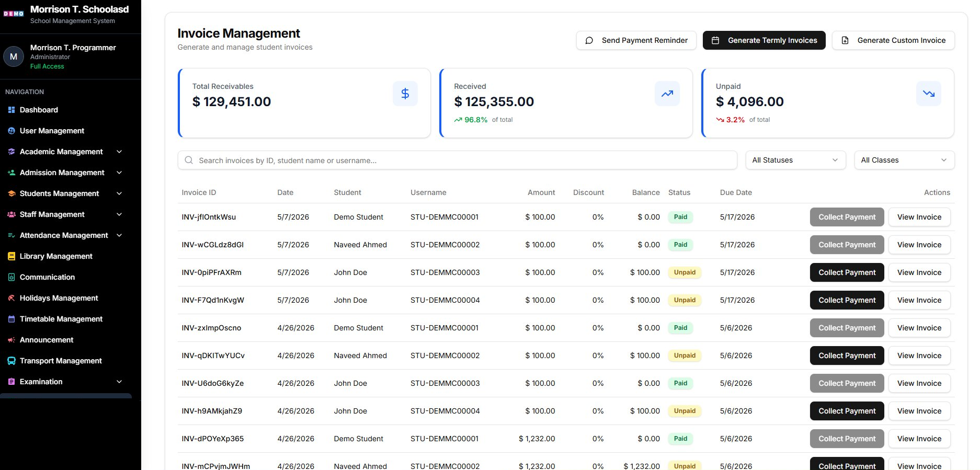Image resolution: width=980 pixels, height=470 pixels.
Task: Click the Holidays Management icon
Action: tap(12, 298)
